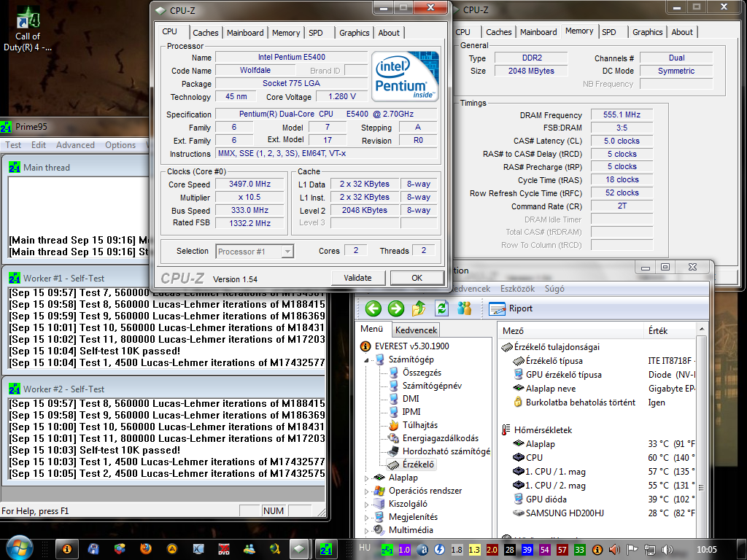747x560 pixels.
Task: Click the tray icon showing 54 temperature
Action: [544, 550]
